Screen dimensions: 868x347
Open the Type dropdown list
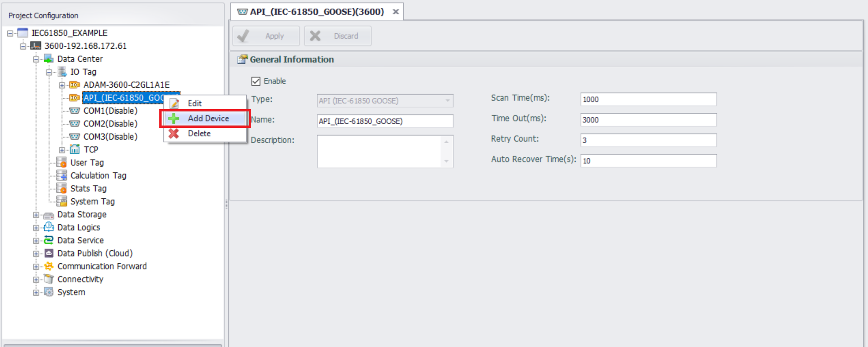click(x=447, y=101)
